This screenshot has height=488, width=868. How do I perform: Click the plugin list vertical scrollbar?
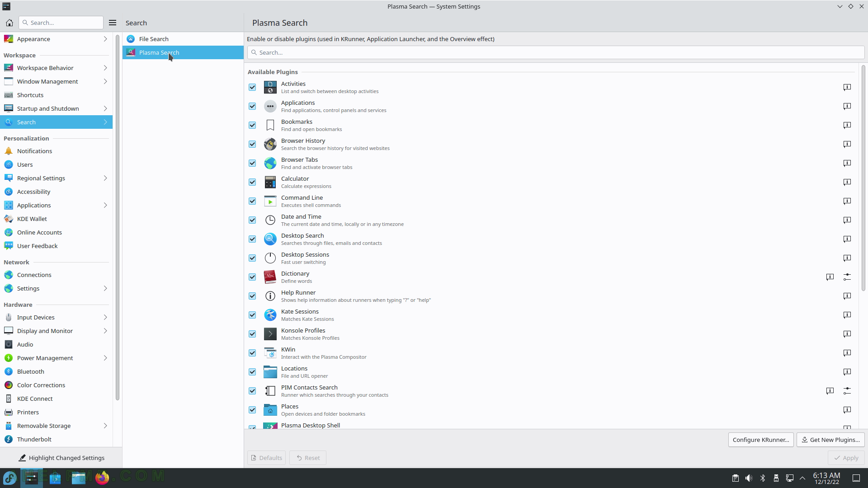point(863,178)
